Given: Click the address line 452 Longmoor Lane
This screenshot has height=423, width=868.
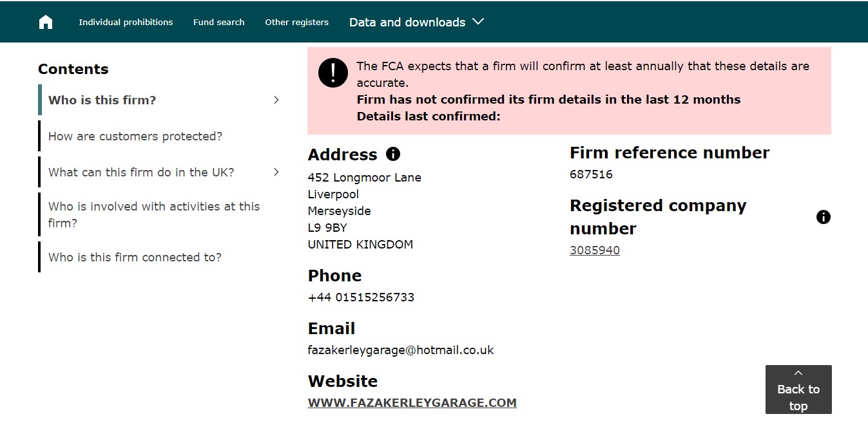Looking at the screenshot, I should point(365,177).
